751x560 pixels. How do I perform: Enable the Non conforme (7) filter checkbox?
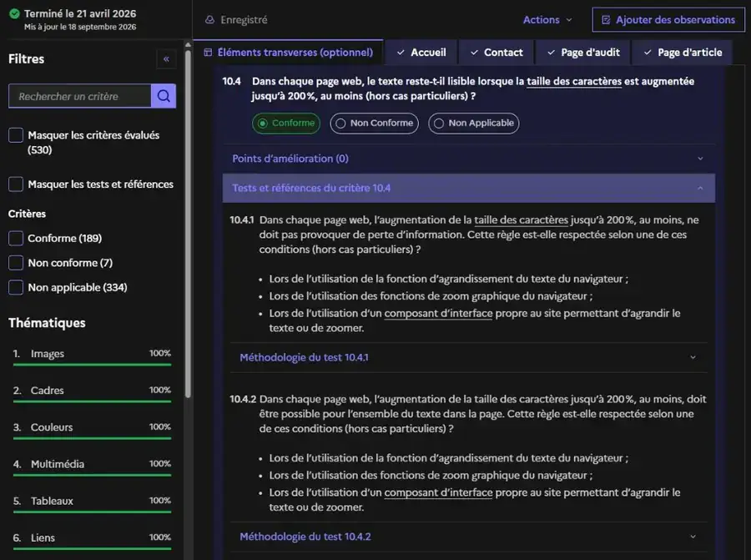[16, 263]
